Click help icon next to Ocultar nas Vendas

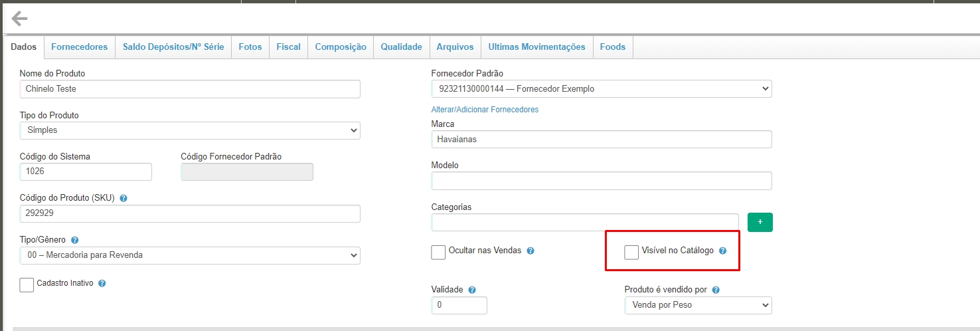(x=531, y=251)
